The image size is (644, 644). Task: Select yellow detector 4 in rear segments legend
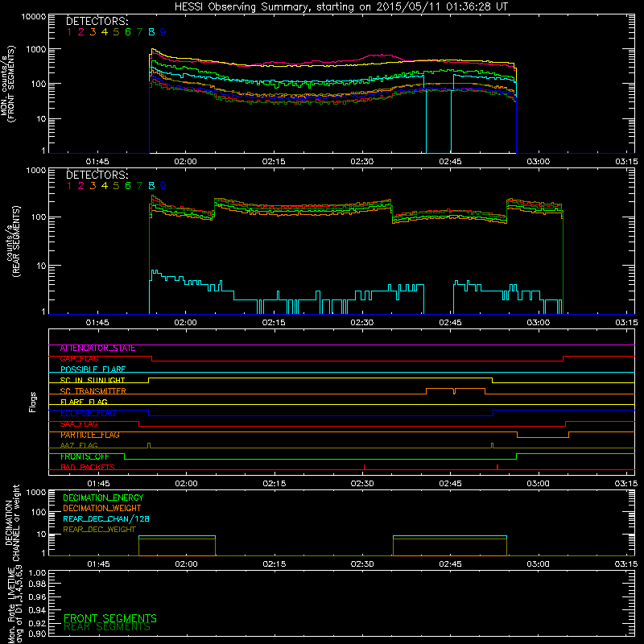[105, 186]
